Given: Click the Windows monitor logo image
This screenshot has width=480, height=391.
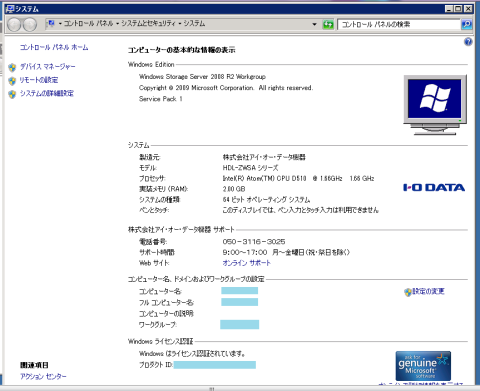Looking at the screenshot, I should click(x=435, y=105).
